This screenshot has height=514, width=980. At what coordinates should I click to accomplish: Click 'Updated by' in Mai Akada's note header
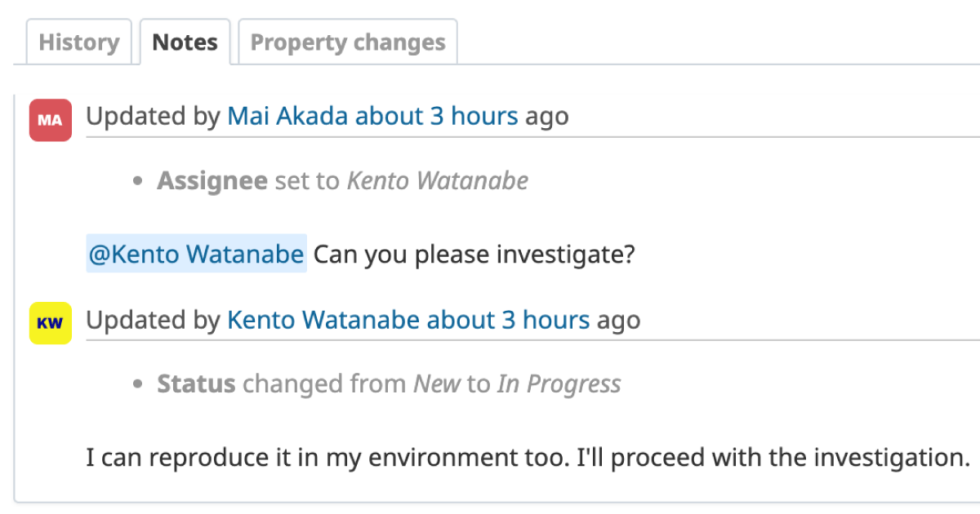[x=153, y=117]
